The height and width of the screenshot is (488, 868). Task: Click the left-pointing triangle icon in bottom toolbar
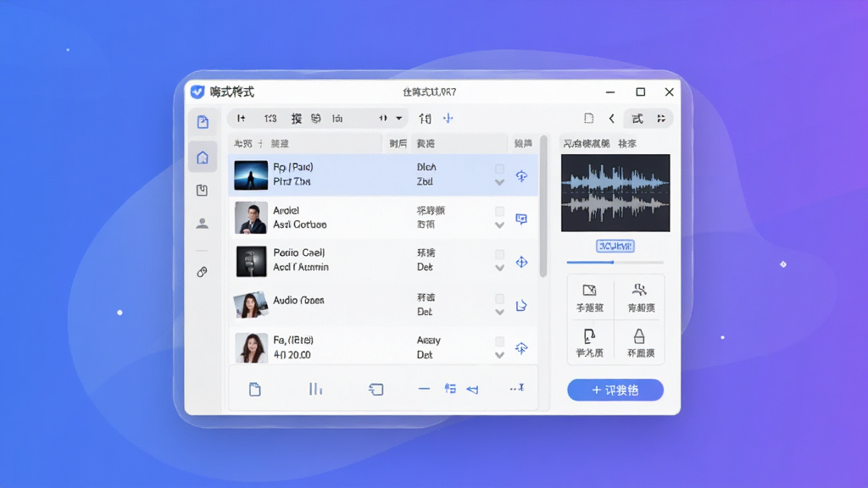coord(472,390)
